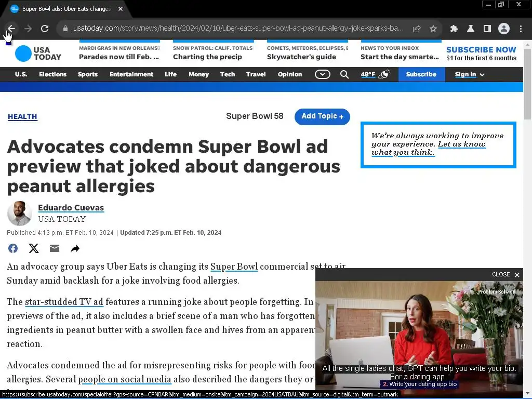Share the article on Facebook

click(13, 248)
